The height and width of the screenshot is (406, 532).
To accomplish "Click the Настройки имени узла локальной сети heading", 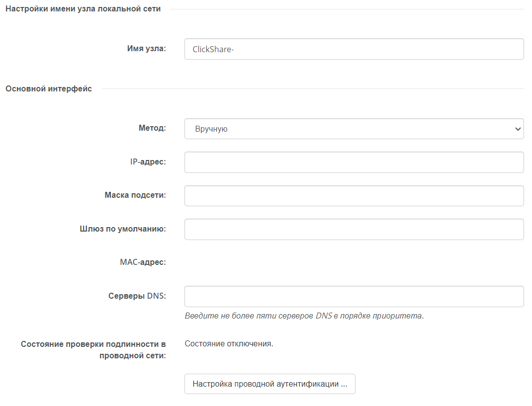I will (83, 9).
